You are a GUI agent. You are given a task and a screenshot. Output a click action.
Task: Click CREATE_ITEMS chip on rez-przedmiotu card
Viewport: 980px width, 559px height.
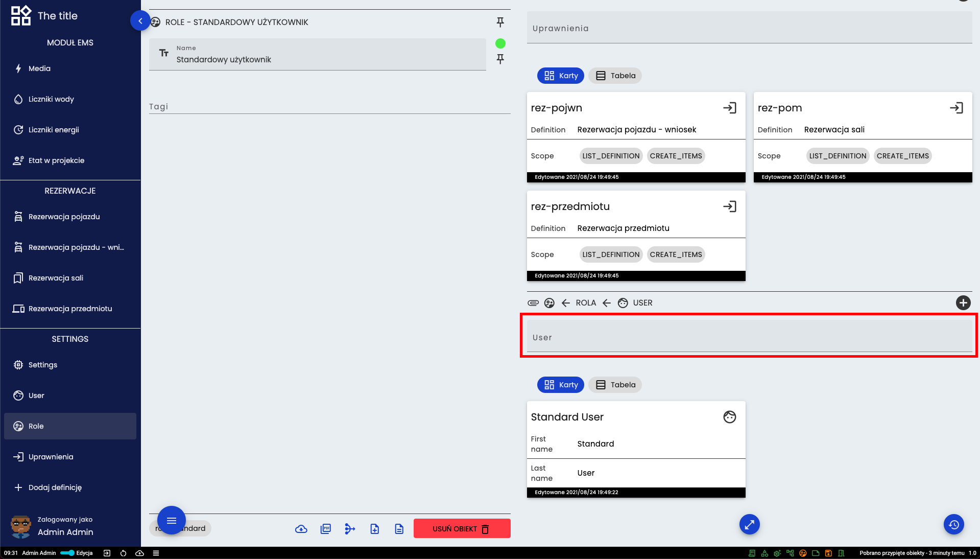click(676, 254)
